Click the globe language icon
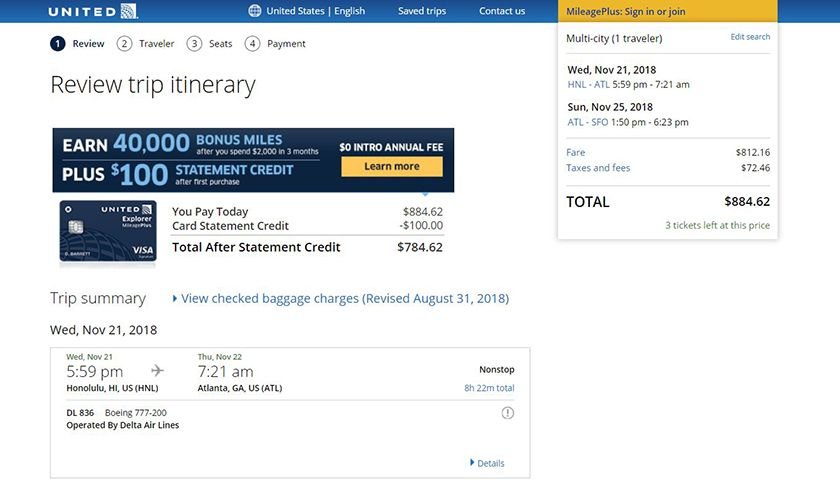The width and height of the screenshot is (840, 490). pyautogui.click(x=254, y=11)
